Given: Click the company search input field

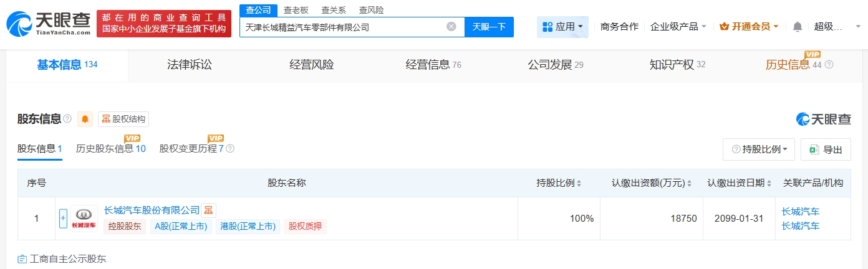Looking at the screenshot, I should [343, 27].
